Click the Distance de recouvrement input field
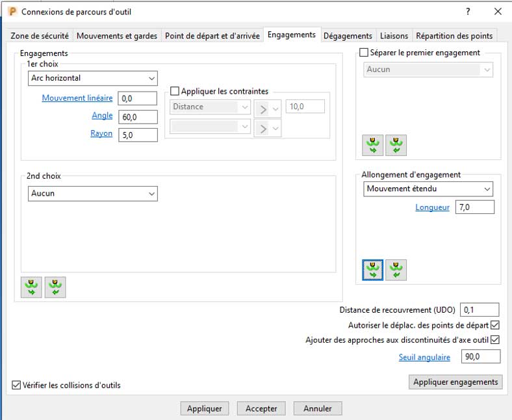This screenshot has width=512, height=420. point(480,310)
